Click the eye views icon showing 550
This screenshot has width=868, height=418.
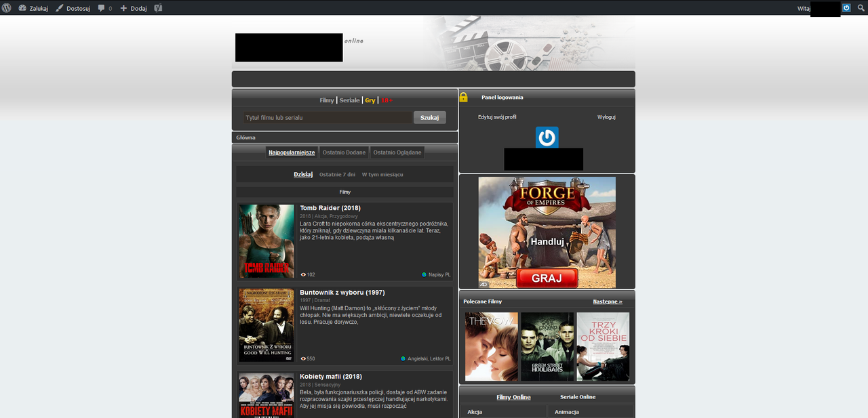[x=303, y=358]
